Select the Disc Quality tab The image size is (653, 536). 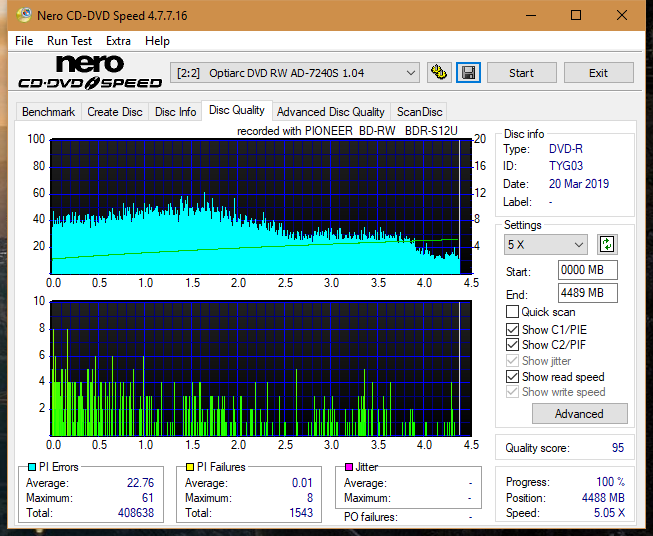click(237, 110)
